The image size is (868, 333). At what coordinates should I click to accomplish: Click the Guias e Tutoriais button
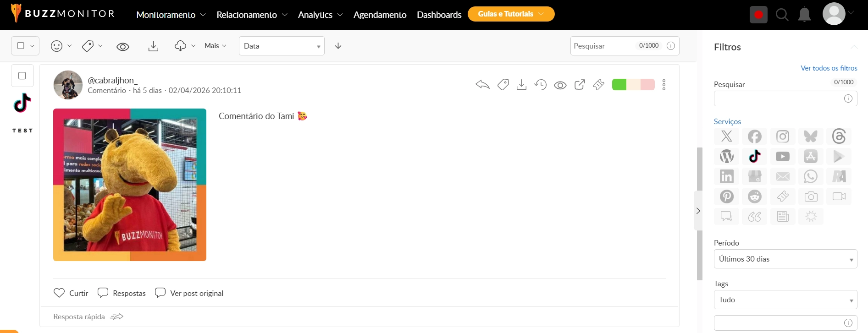coord(511,14)
